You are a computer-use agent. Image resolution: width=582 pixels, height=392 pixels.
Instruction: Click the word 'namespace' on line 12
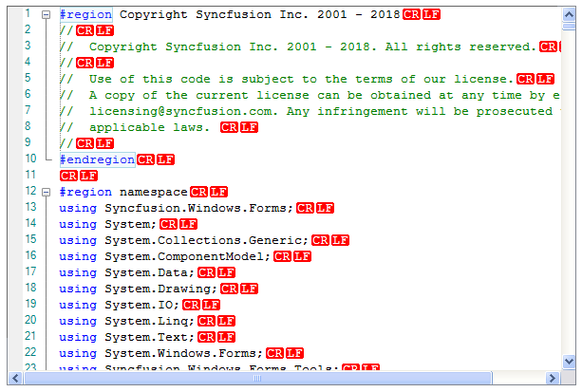point(153,193)
